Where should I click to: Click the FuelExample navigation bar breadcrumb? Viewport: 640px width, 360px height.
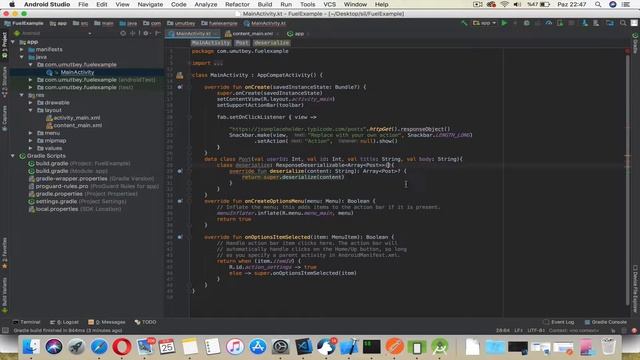pos(24,23)
